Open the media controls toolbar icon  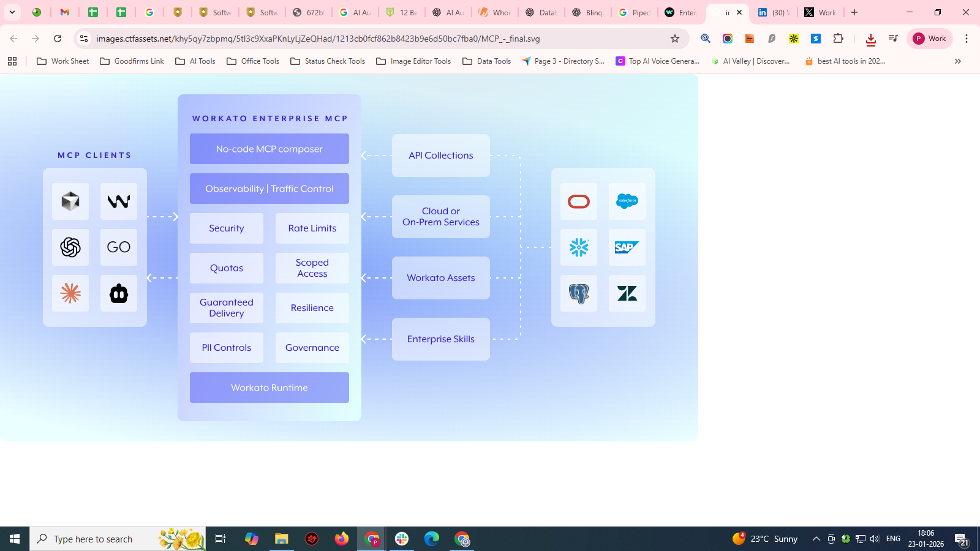point(893,39)
